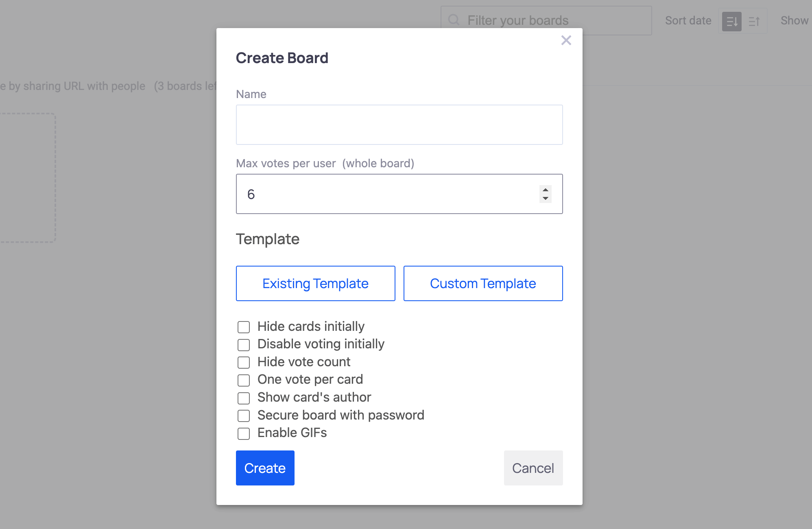Enable Hide vote count
The width and height of the screenshot is (812, 529).
tap(244, 363)
